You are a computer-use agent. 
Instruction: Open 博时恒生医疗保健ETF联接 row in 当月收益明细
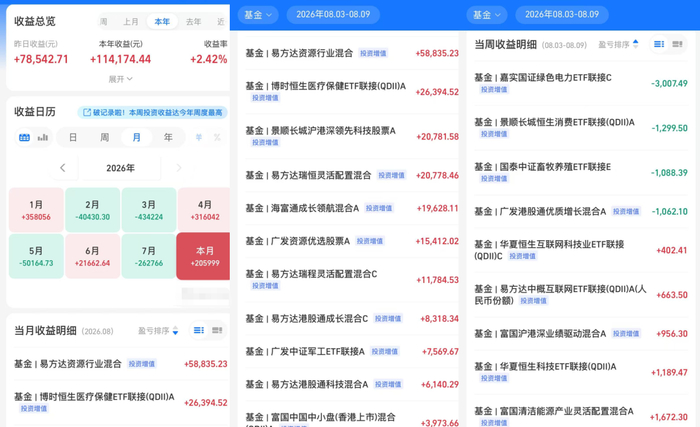click(121, 402)
